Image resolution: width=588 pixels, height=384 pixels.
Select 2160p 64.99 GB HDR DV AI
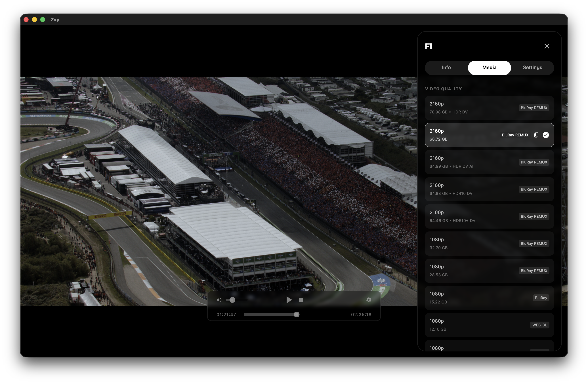tap(489, 162)
